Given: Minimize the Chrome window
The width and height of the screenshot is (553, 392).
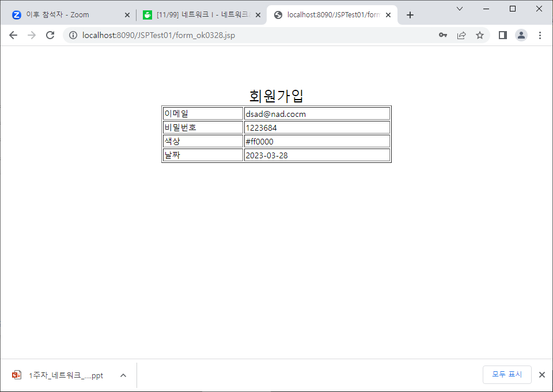Looking at the screenshot, I should click(486, 9).
